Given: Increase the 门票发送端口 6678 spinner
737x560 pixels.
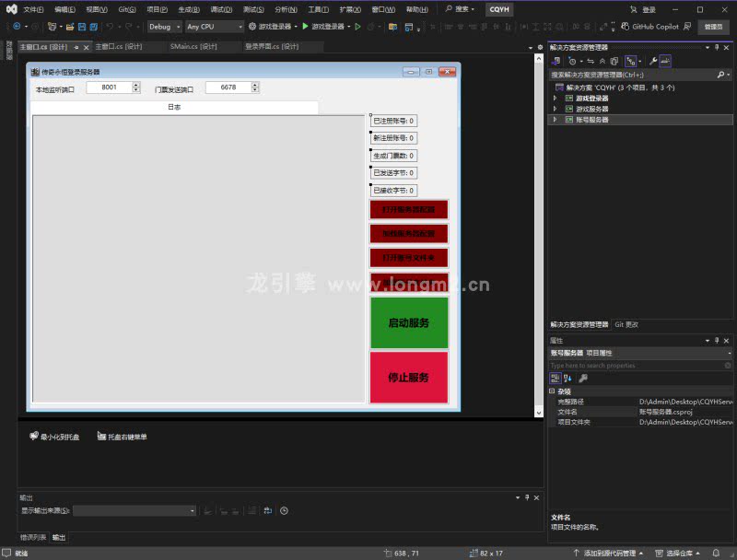Looking at the screenshot, I should point(255,85).
